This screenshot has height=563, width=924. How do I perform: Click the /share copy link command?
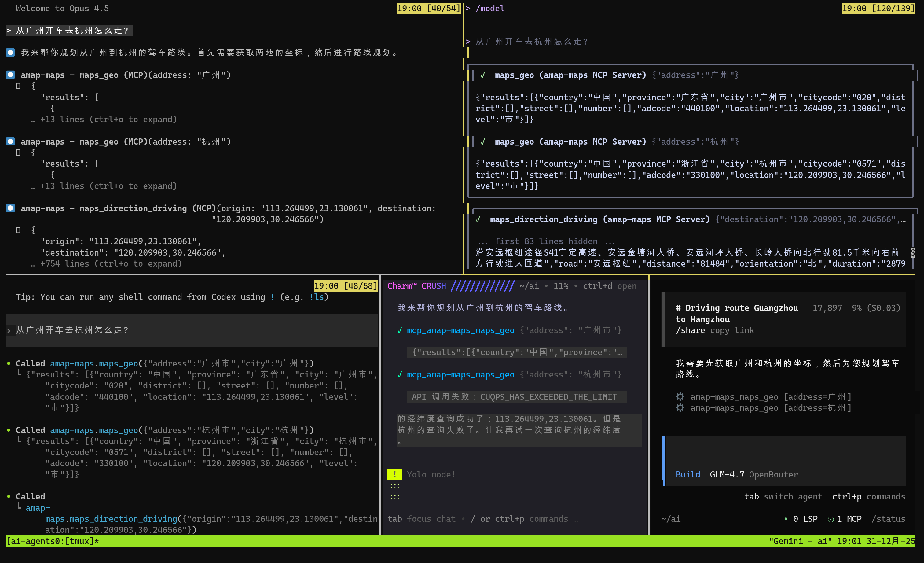tap(714, 330)
